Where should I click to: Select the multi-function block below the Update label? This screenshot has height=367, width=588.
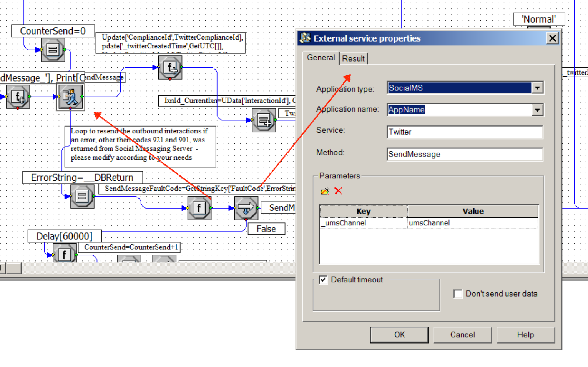click(170, 68)
